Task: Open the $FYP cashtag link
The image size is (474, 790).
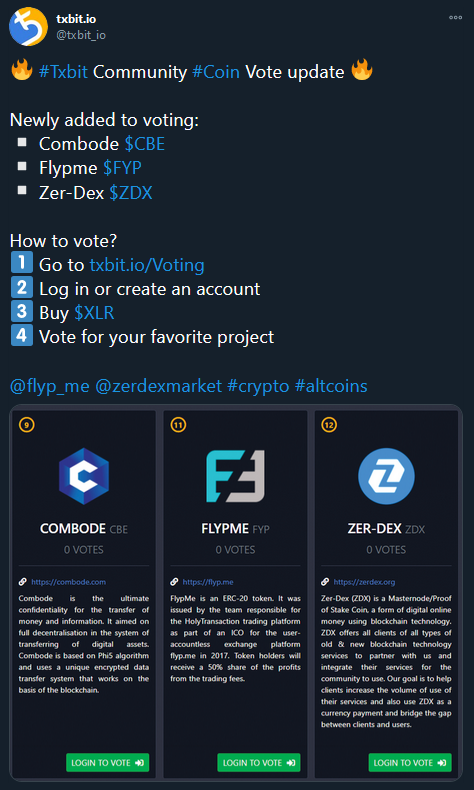Action: point(122,168)
